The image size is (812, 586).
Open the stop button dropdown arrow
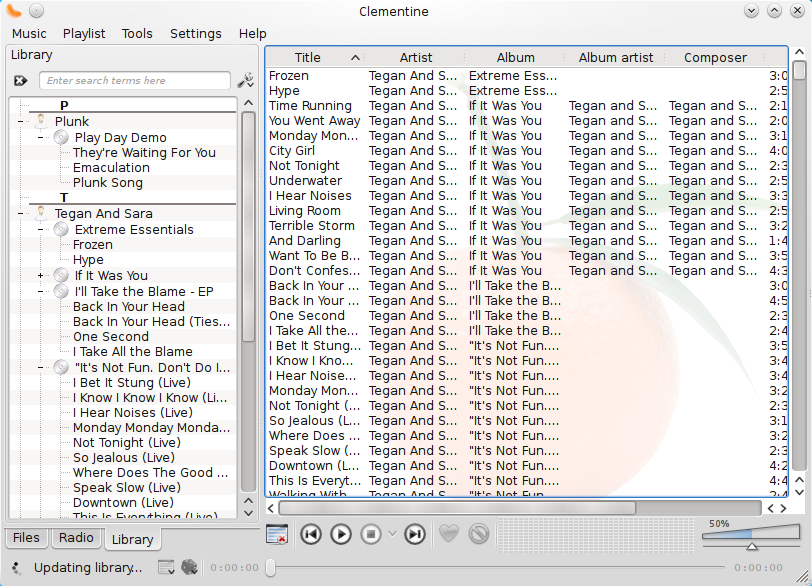[x=392, y=534]
